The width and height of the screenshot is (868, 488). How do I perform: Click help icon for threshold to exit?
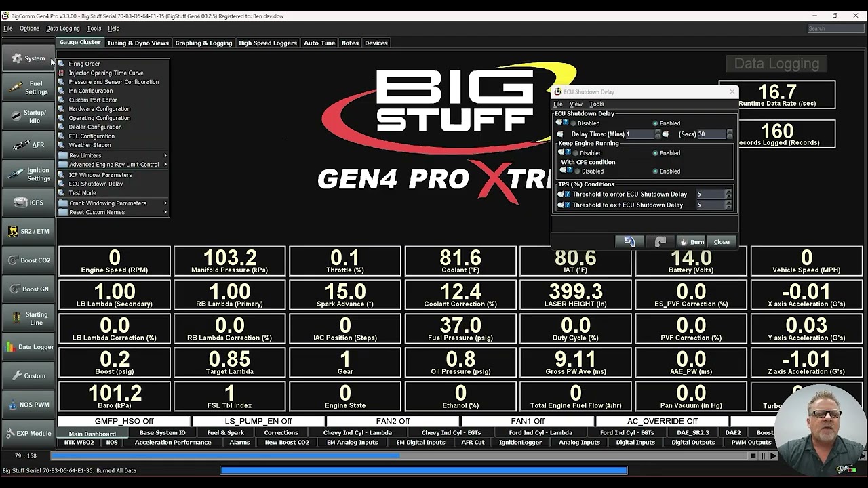pyautogui.click(x=567, y=205)
